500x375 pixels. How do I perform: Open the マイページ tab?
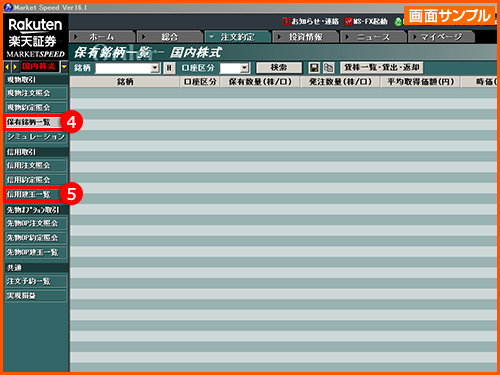(441, 37)
